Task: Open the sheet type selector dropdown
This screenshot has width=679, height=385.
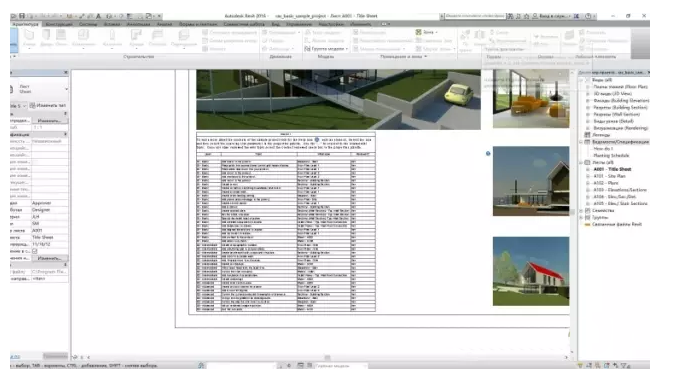Action: coord(39,89)
